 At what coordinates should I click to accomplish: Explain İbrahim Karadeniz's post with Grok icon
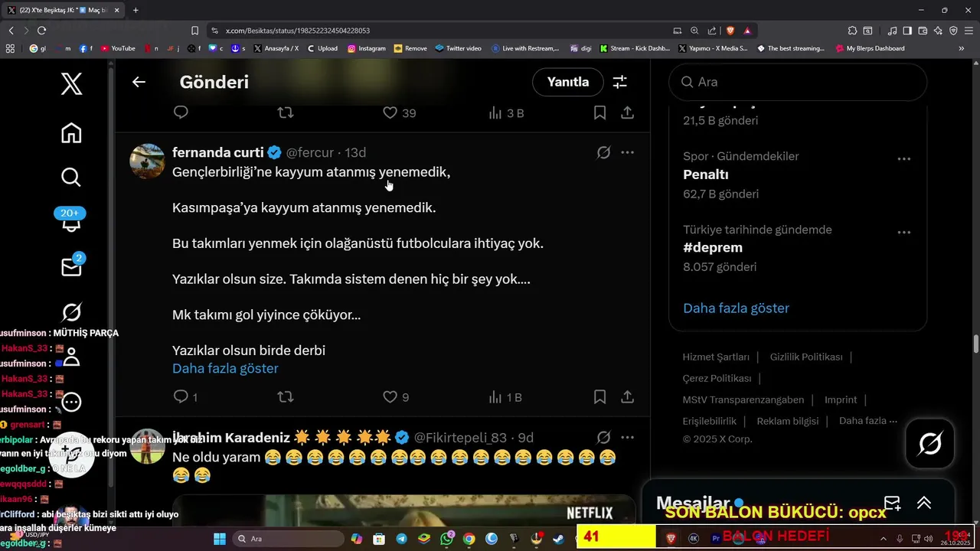(603, 438)
